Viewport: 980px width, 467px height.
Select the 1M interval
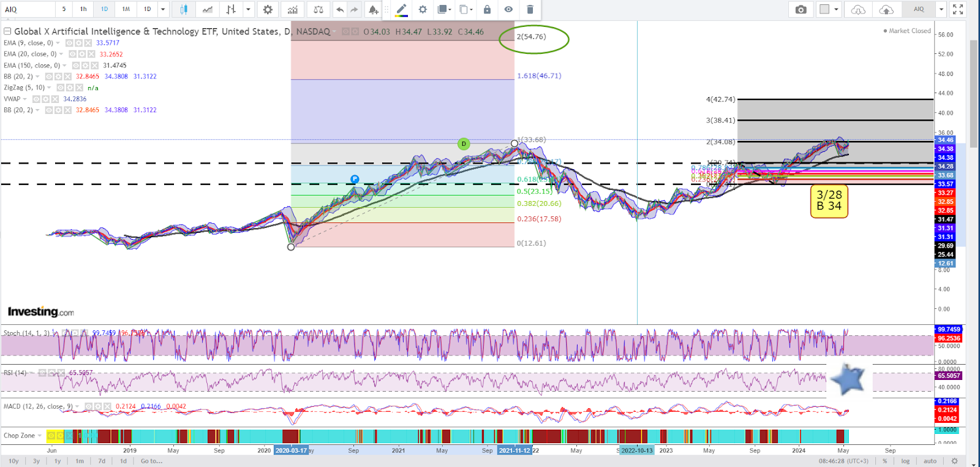point(126,9)
